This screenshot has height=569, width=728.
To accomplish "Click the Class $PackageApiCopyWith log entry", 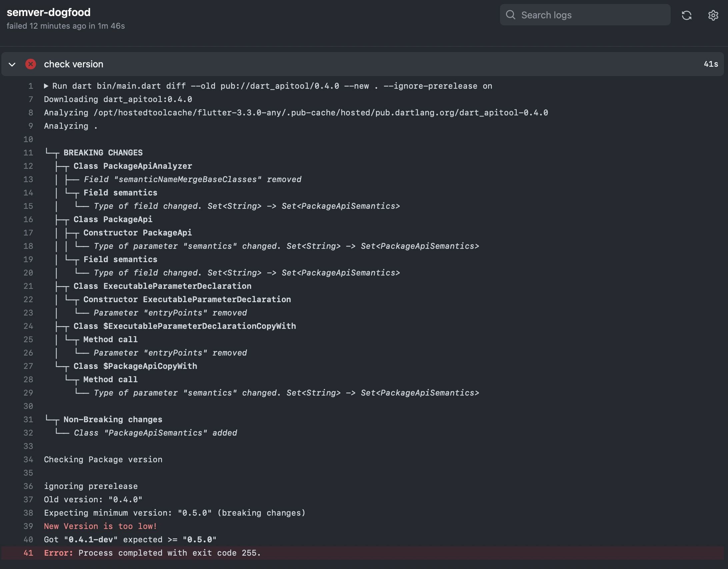I will tap(135, 366).
